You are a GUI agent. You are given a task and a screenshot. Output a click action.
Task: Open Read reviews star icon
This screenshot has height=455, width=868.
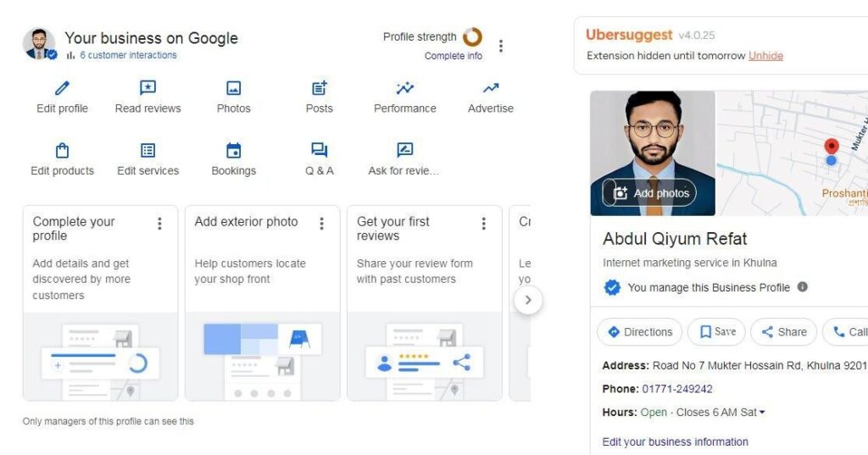pyautogui.click(x=147, y=88)
